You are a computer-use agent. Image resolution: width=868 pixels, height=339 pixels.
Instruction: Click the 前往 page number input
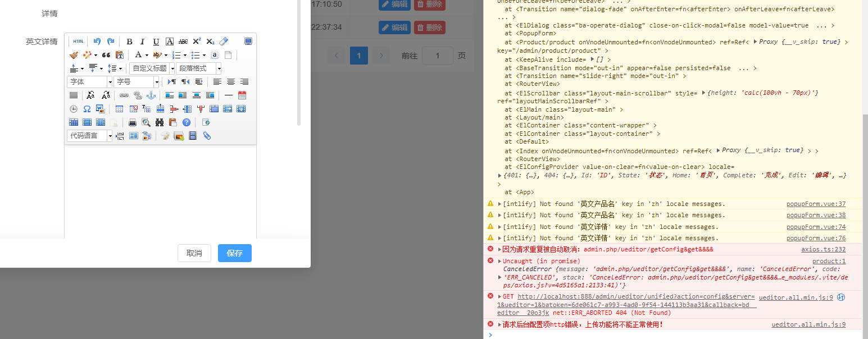point(438,56)
